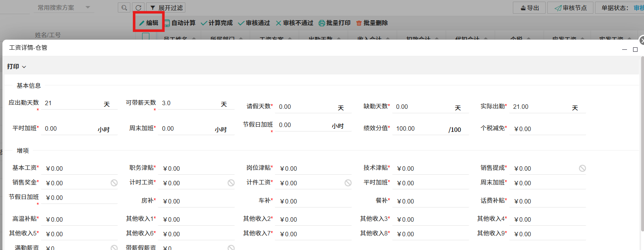Expand the 打印 dropdown menu
The height and width of the screenshot is (250, 644).
tap(17, 66)
